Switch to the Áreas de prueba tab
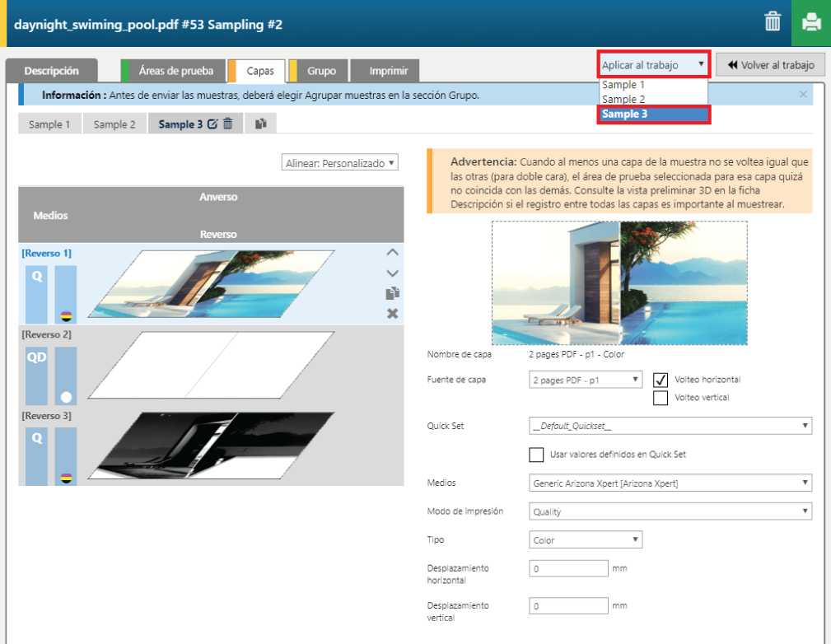 tap(174, 71)
